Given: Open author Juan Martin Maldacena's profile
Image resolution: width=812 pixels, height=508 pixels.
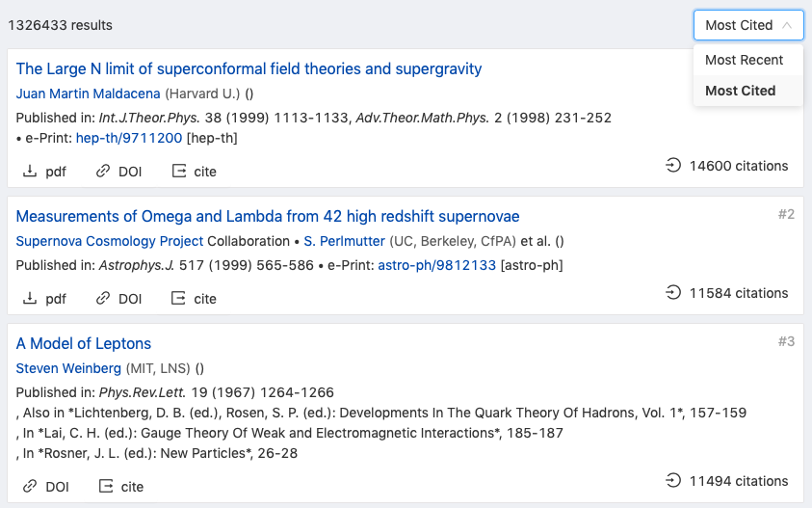Looking at the screenshot, I should [x=89, y=94].
